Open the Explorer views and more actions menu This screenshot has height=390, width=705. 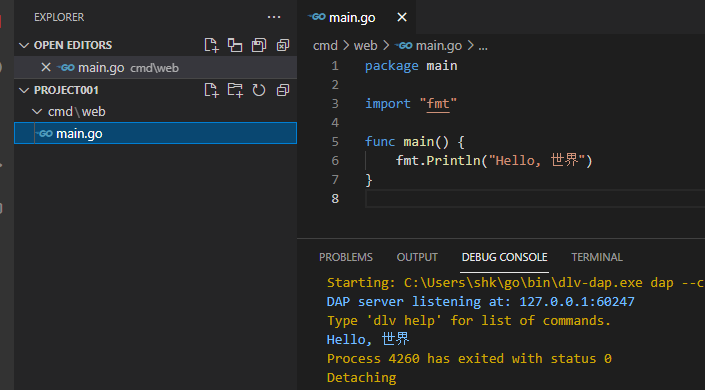coord(274,17)
